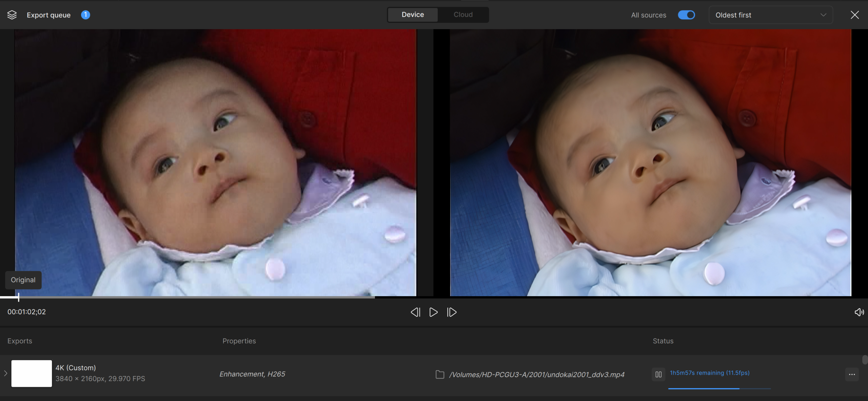Image resolution: width=868 pixels, height=401 pixels.
Task: Click the exports list scrollbar
Action: click(865, 360)
